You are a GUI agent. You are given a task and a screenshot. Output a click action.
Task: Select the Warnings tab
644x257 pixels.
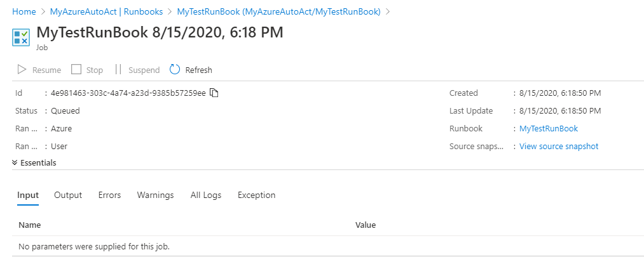click(155, 195)
